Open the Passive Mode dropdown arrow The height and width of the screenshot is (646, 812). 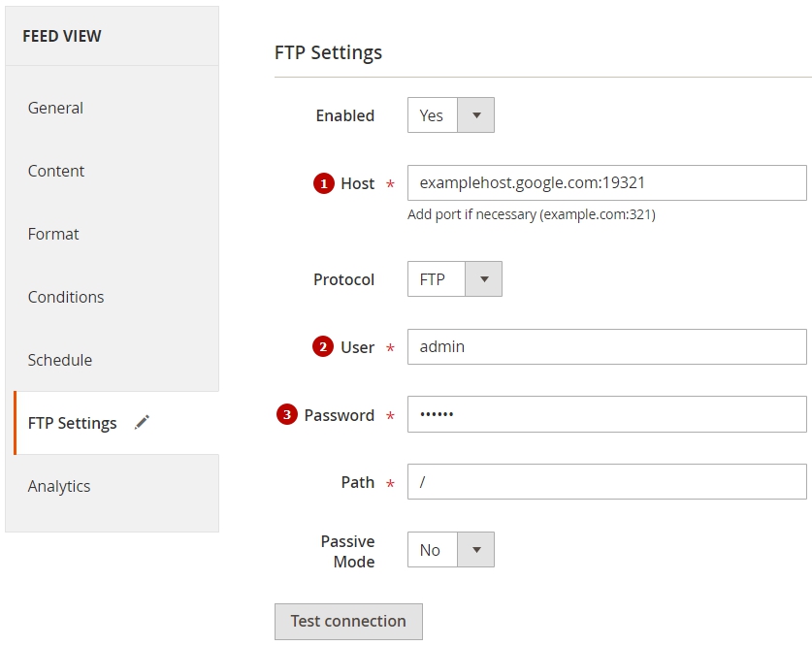pyautogui.click(x=476, y=549)
